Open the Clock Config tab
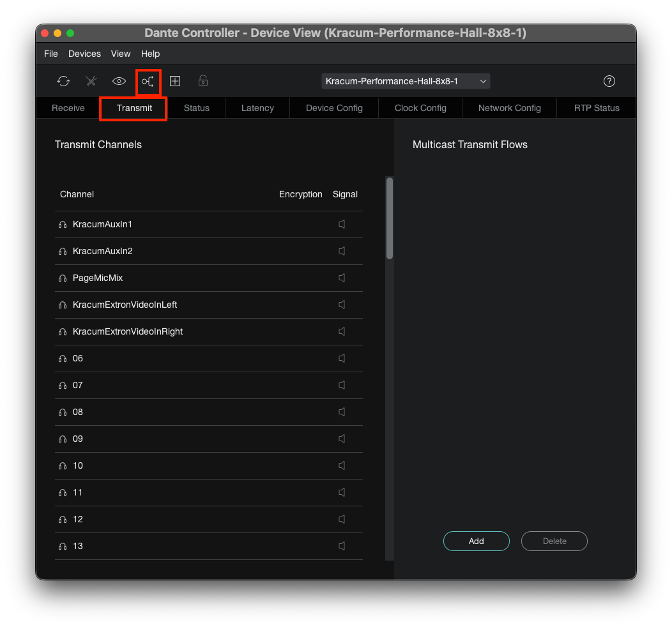The height and width of the screenshot is (627, 672). (420, 108)
